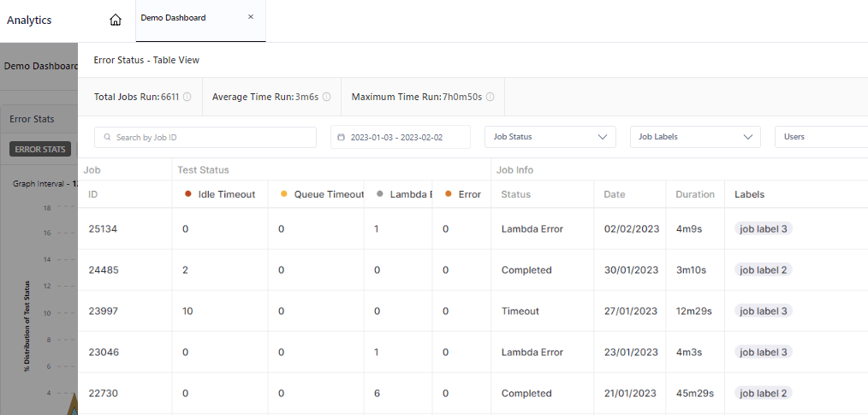Close the Demo Dashboard tab
Viewport: 868px width, 415px height.
coord(250,17)
